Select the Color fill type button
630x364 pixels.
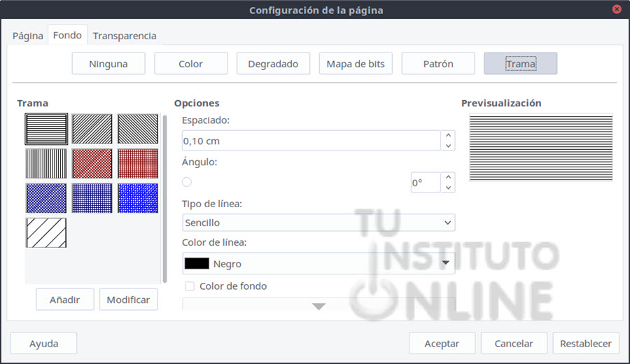(x=191, y=64)
